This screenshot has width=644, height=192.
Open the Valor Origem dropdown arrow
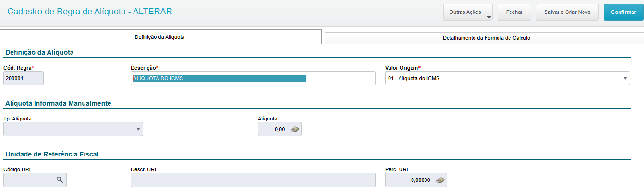624,78
